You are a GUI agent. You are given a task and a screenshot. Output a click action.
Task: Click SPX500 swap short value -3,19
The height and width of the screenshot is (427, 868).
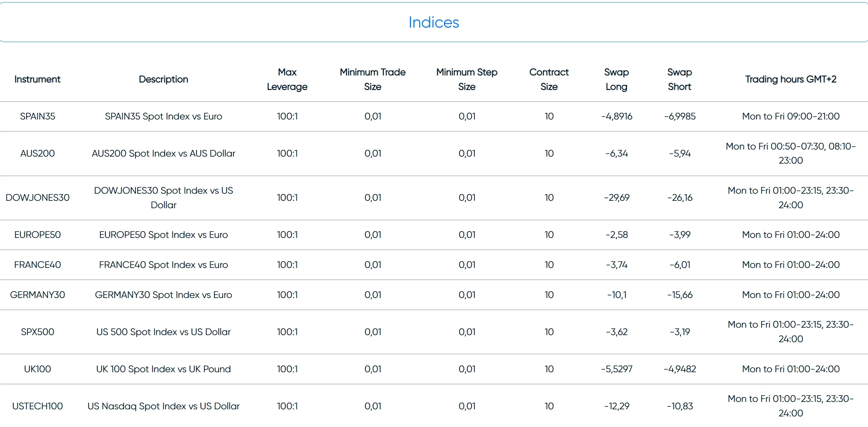pos(679,332)
